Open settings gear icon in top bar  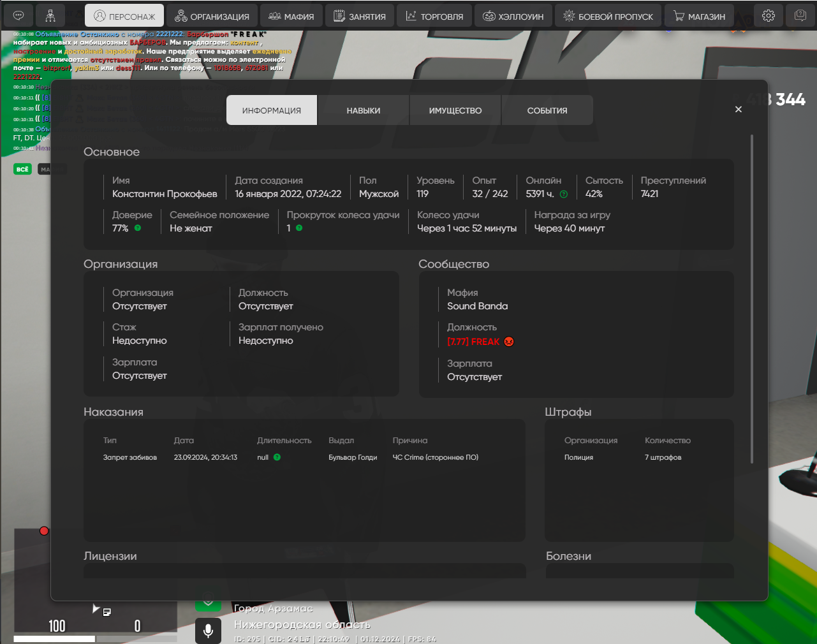769,15
